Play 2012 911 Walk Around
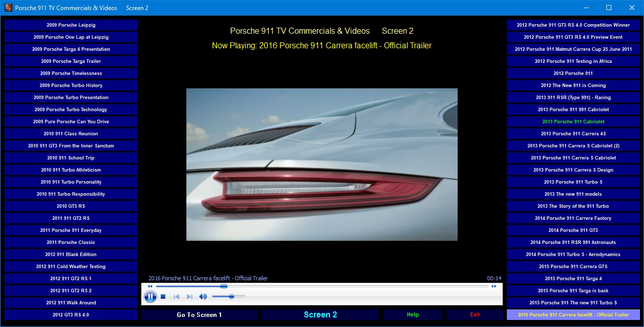The width and height of the screenshot is (644, 327). coord(71,303)
